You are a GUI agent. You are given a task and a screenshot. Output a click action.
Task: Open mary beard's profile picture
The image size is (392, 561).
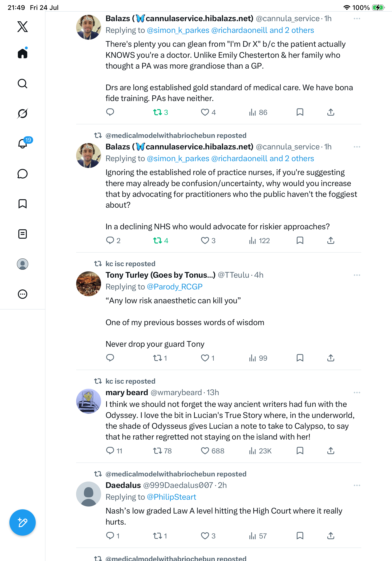88,401
